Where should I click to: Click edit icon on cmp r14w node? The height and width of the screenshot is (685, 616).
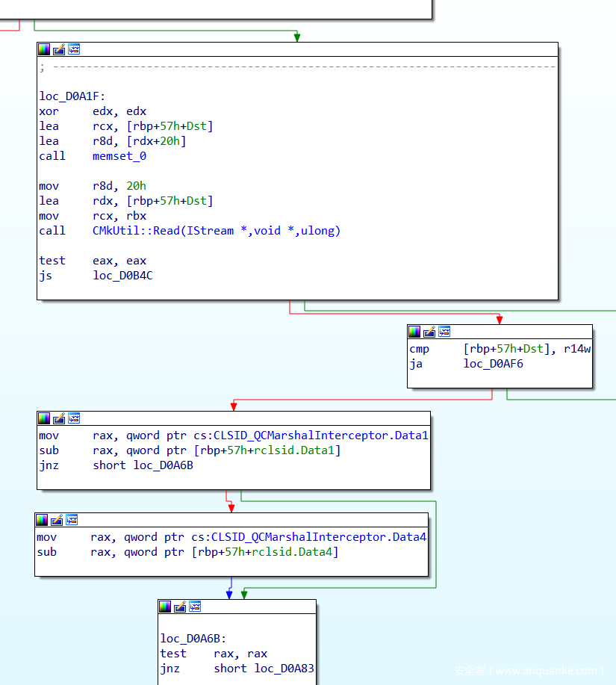click(429, 332)
